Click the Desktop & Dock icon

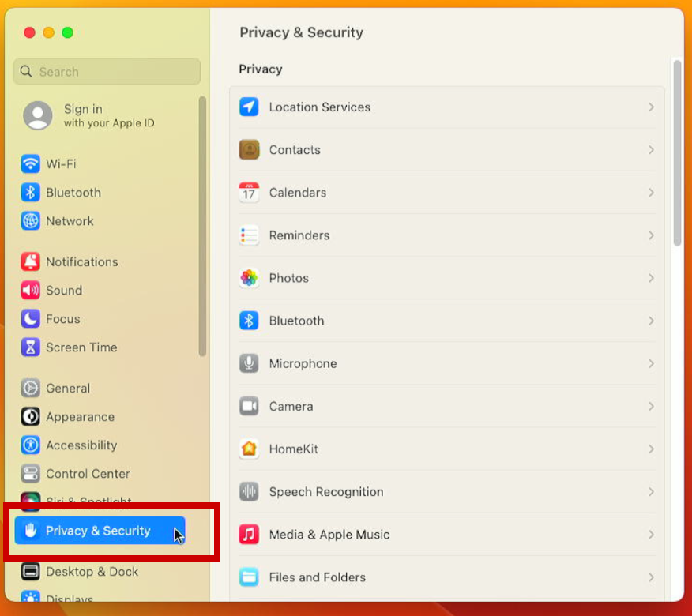31,572
